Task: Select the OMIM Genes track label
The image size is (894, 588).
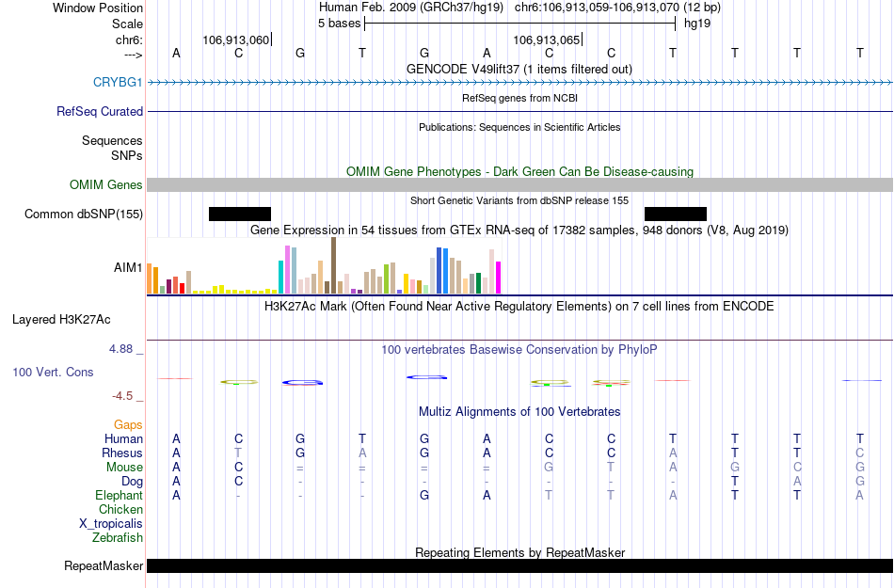Action: (x=105, y=184)
